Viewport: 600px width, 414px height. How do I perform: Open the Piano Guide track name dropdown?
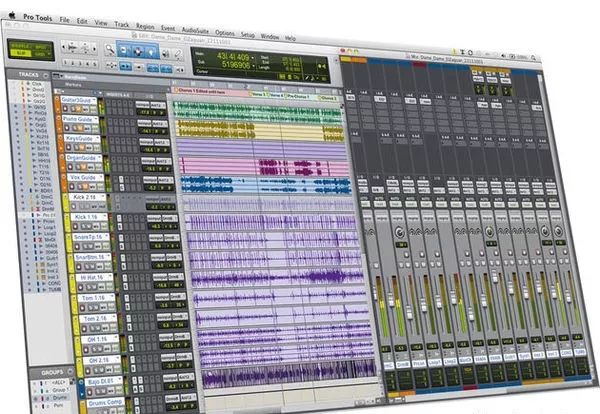[x=95, y=120]
